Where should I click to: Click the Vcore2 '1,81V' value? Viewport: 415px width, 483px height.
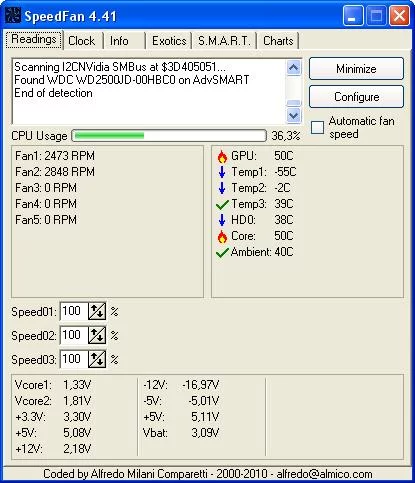(x=77, y=401)
